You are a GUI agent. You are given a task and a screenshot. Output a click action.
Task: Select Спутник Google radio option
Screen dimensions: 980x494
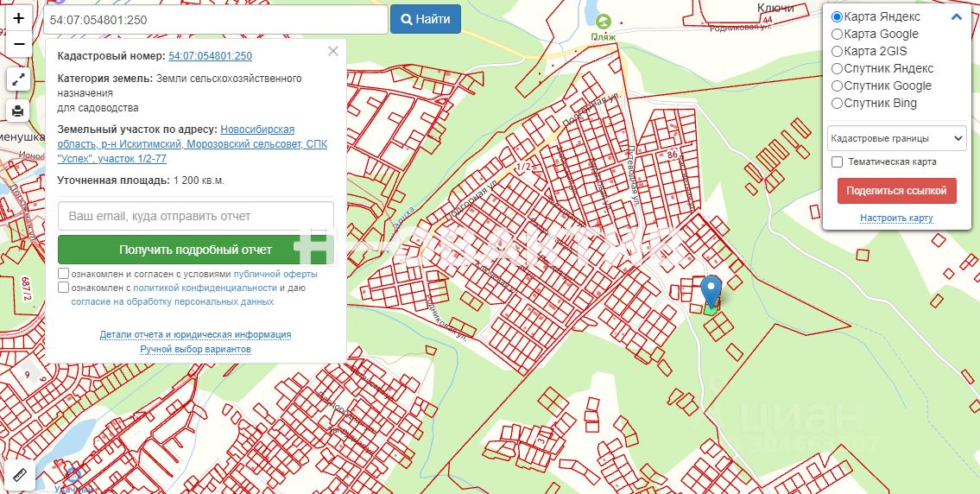click(x=837, y=86)
